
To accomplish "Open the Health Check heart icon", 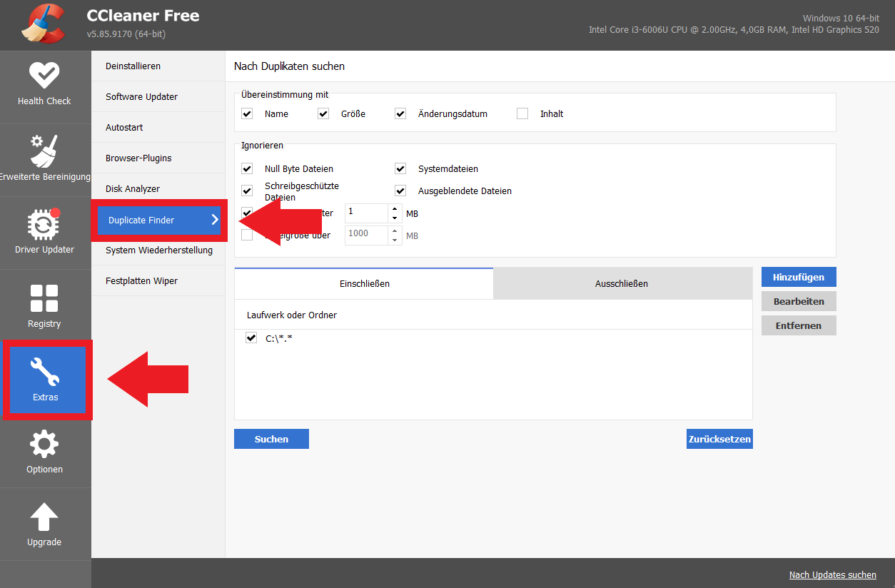I will pyautogui.click(x=44, y=76).
